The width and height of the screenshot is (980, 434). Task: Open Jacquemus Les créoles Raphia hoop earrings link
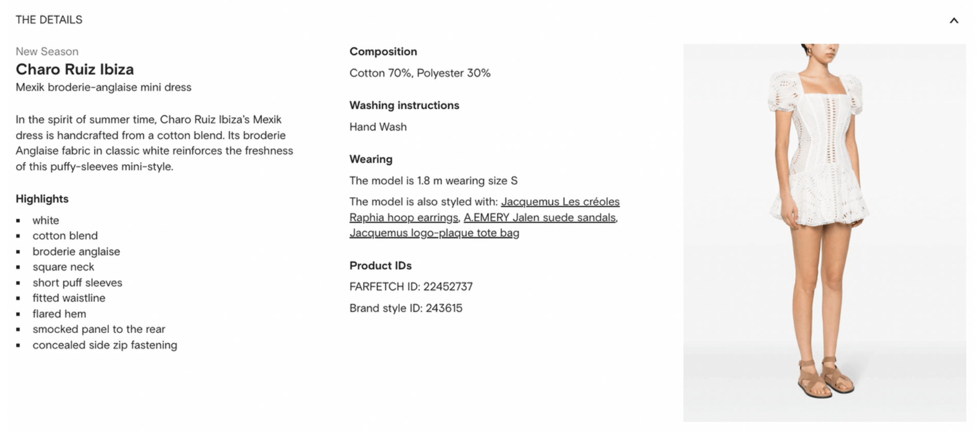[484, 209]
